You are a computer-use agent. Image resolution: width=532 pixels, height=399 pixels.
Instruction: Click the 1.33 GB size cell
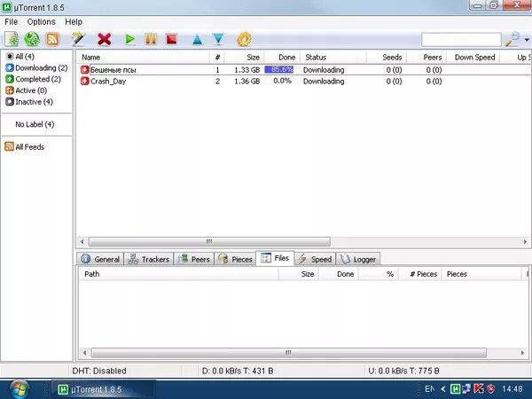(x=247, y=70)
